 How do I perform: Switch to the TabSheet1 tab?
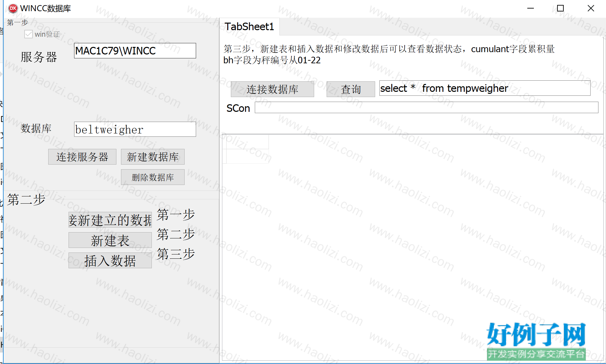pyautogui.click(x=249, y=27)
